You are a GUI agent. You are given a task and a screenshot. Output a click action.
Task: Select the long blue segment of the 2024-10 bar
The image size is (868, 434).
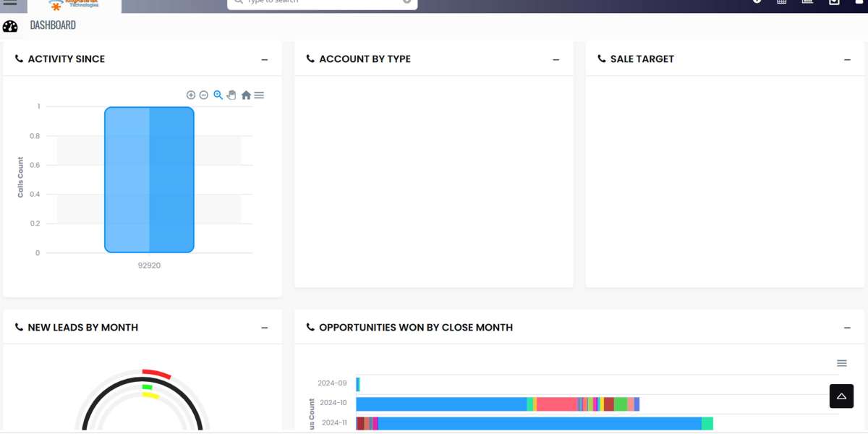click(441, 404)
